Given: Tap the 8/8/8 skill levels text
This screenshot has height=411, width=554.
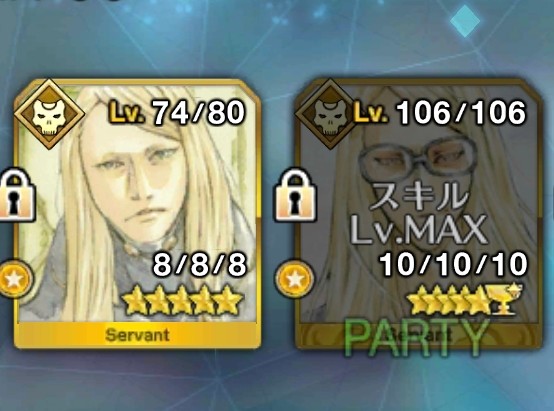Looking at the screenshot, I should point(199,265).
